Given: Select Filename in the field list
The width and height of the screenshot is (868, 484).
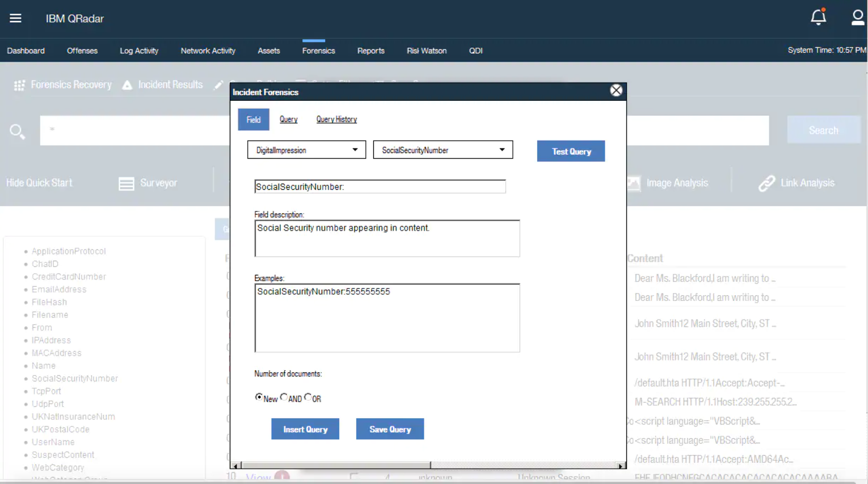Looking at the screenshot, I should tap(50, 315).
